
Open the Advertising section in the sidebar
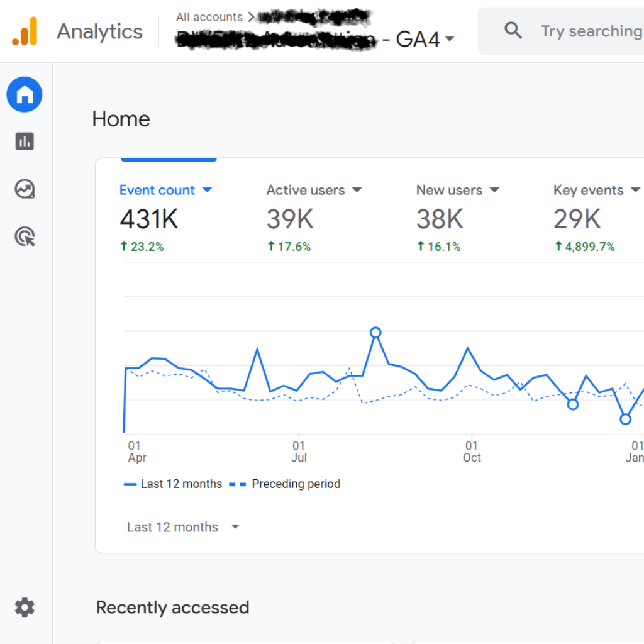[x=24, y=236]
